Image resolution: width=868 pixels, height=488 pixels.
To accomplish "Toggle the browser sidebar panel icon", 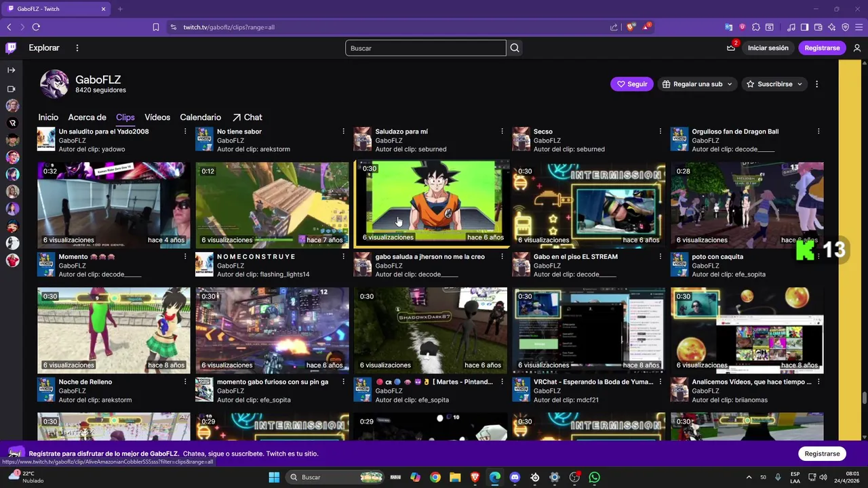I will tap(804, 27).
